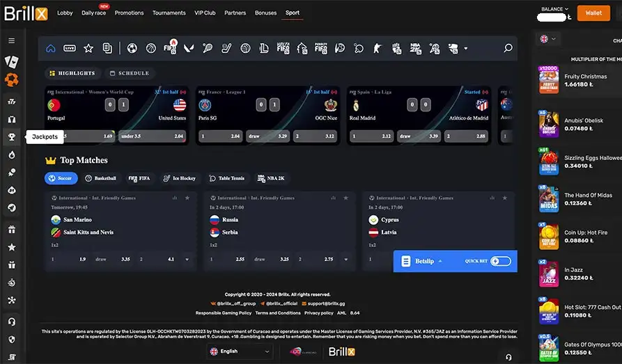Open favorites star in sports toolbar
The image size is (622, 364).
88,49
